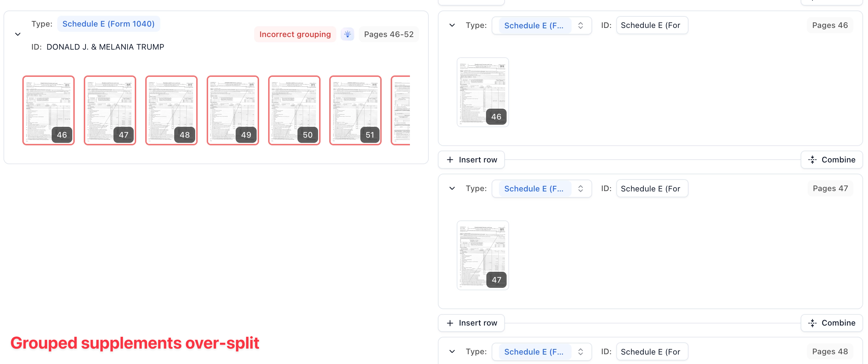
Task: Select page 51 thumbnail in left group
Action: 355,110
